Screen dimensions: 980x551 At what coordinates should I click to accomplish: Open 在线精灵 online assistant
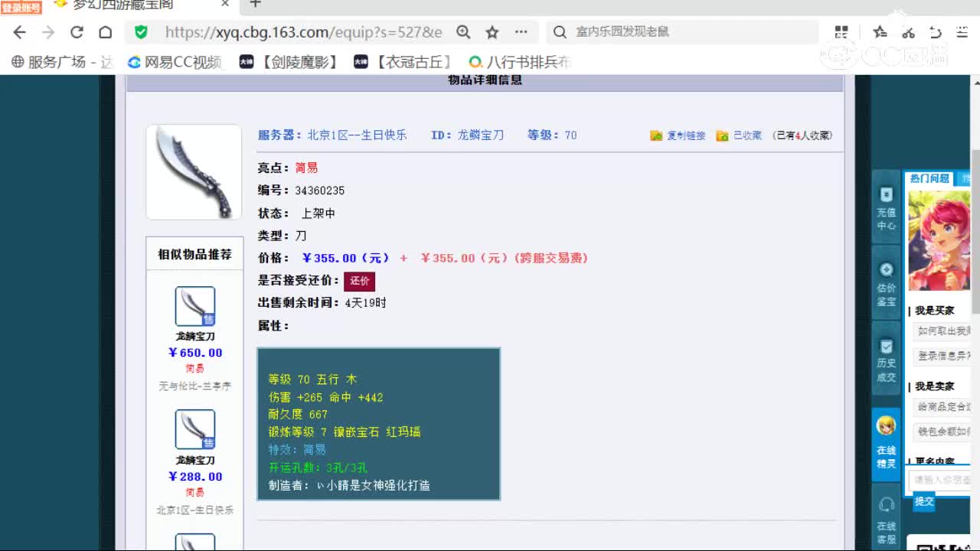886,444
